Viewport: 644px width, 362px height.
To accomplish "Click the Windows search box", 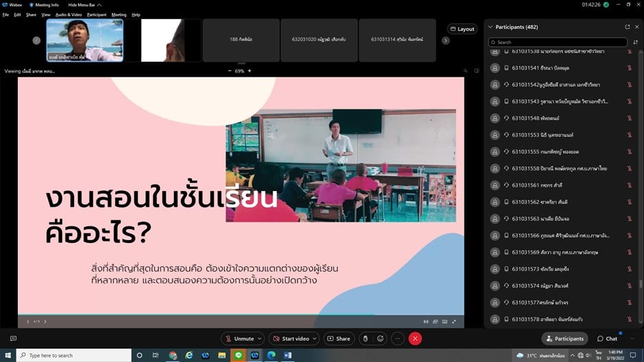I will click(74, 355).
